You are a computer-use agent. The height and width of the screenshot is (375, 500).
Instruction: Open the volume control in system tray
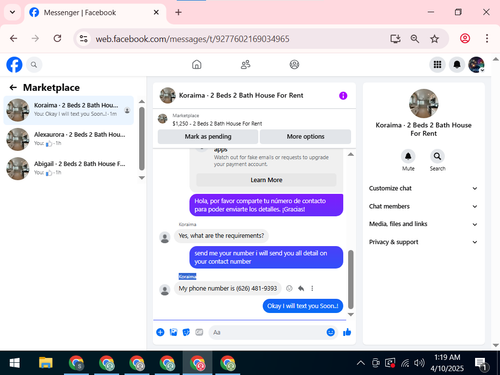pos(419,363)
